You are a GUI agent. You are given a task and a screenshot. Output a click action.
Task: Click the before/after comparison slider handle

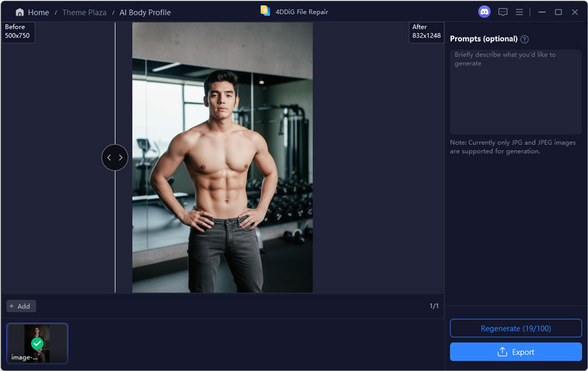pos(115,158)
